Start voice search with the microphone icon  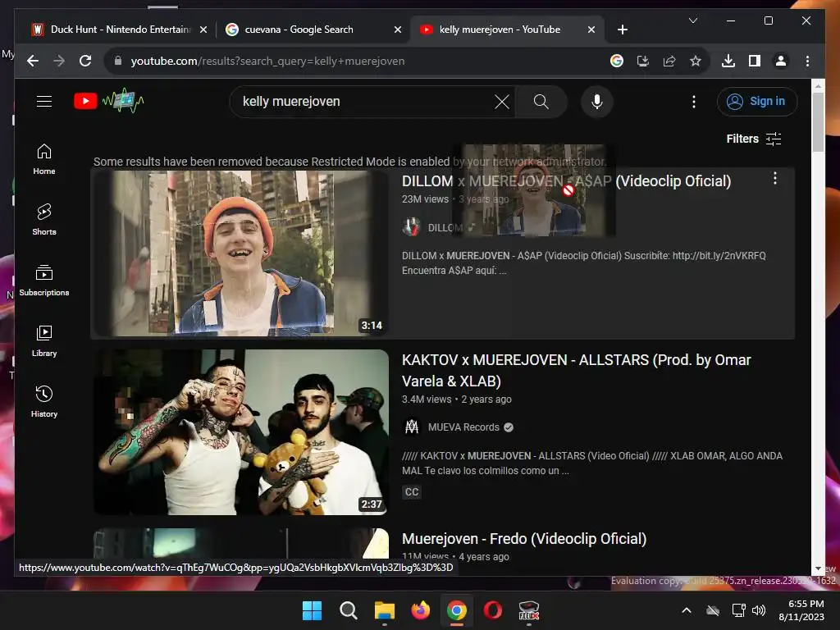[x=597, y=102]
